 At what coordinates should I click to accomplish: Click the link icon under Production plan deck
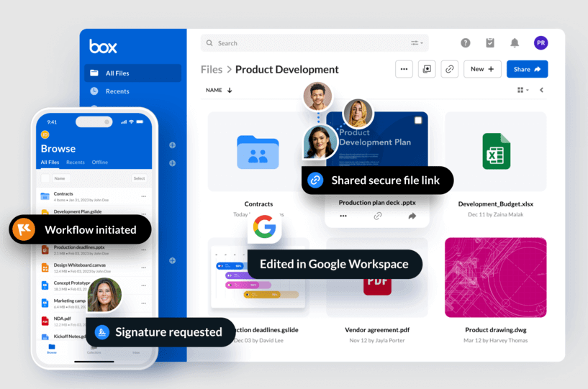pos(378,216)
